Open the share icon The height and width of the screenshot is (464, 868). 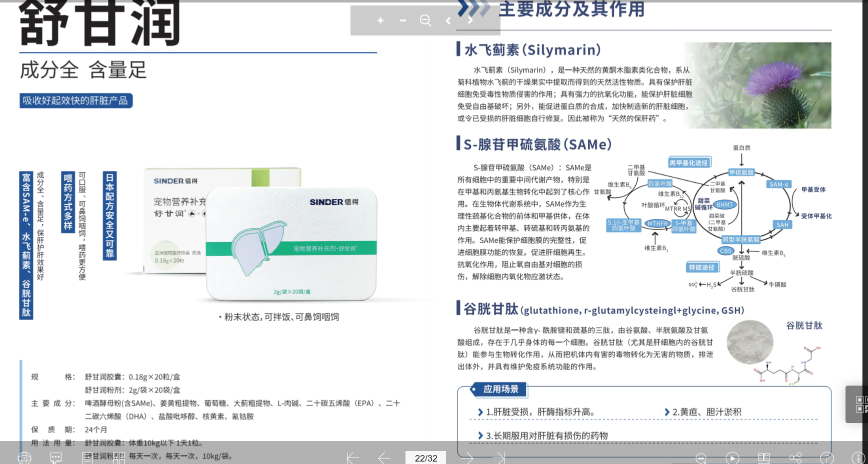tap(795, 458)
